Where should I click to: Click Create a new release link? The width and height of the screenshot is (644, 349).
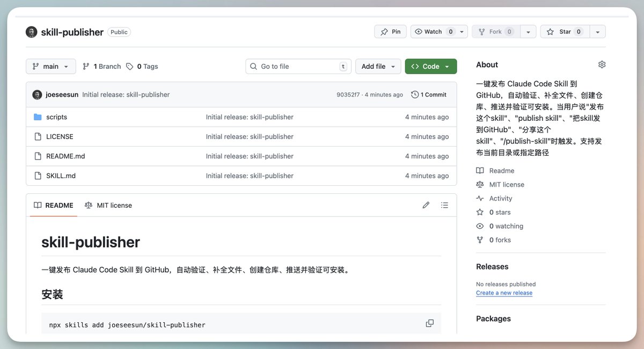click(504, 293)
